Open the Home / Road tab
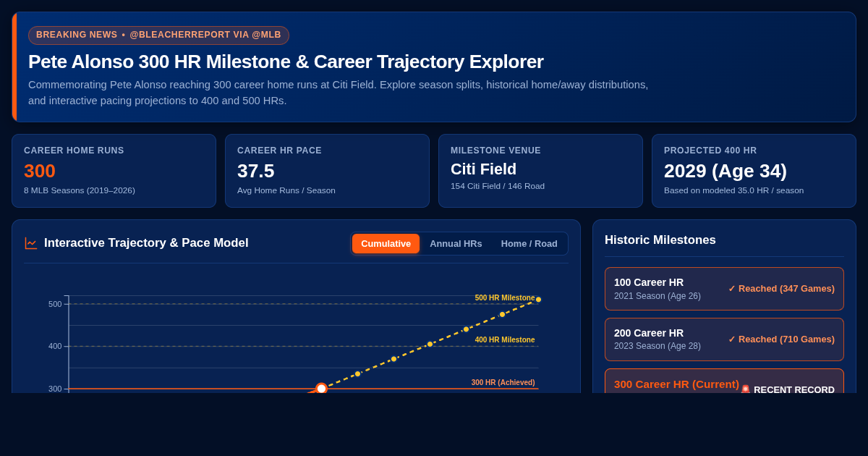The image size is (868, 456). [529, 243]
